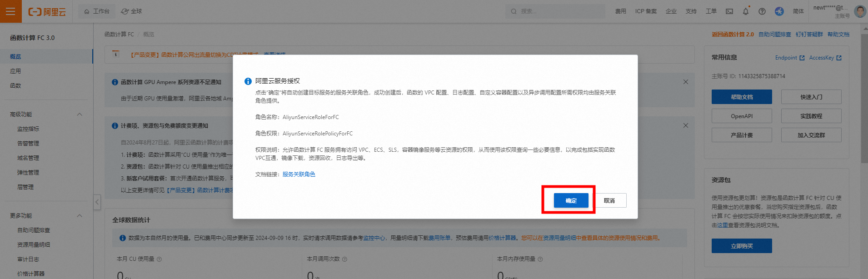
Task: Click the OpenAPI button
Action: click(742, 116)
